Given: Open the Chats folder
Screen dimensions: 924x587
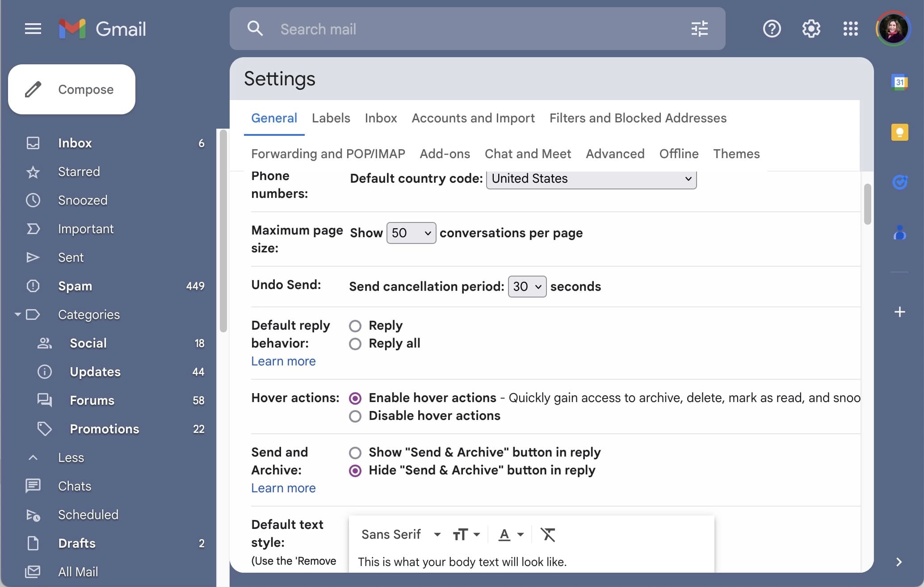Looking at the screenshot, I should click(75, 486).
